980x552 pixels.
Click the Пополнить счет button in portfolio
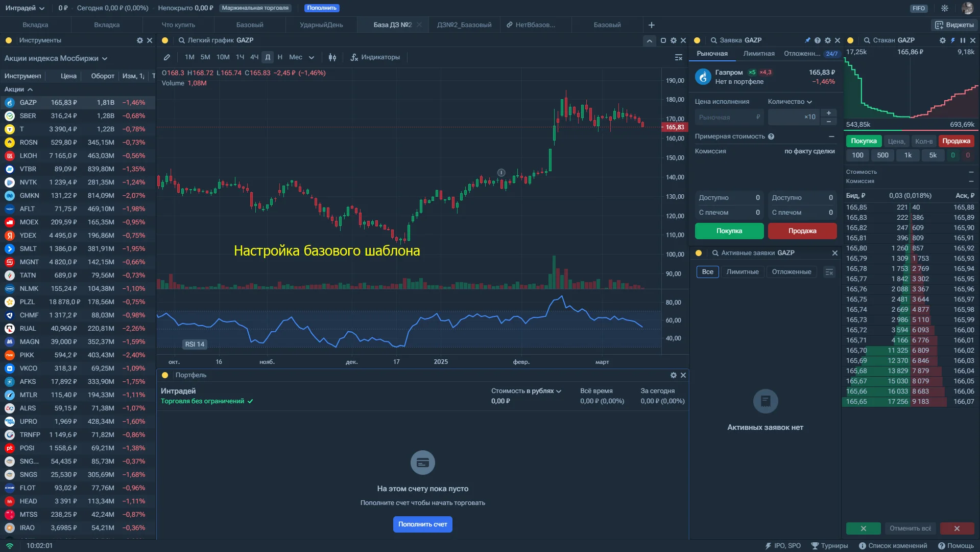tap(423, 524)
